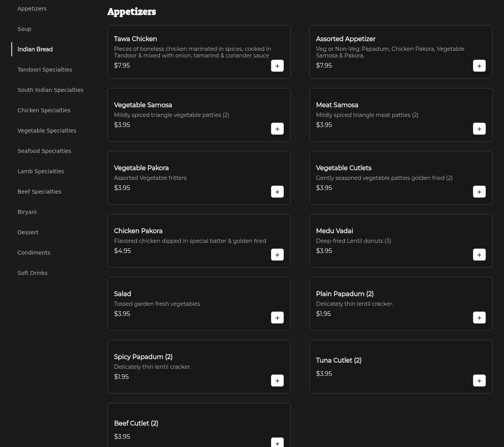The height and width of the screenshot is (447, 504).
Task: Click the $4.95 price of Chicken Pakora
Action: (122, 251)
